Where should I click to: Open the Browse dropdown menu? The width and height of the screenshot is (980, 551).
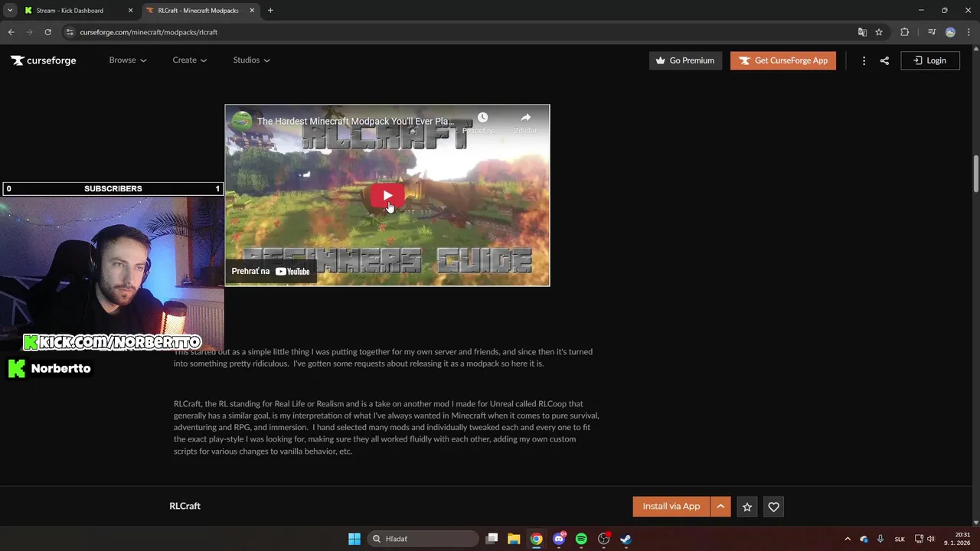click(128, 60)
